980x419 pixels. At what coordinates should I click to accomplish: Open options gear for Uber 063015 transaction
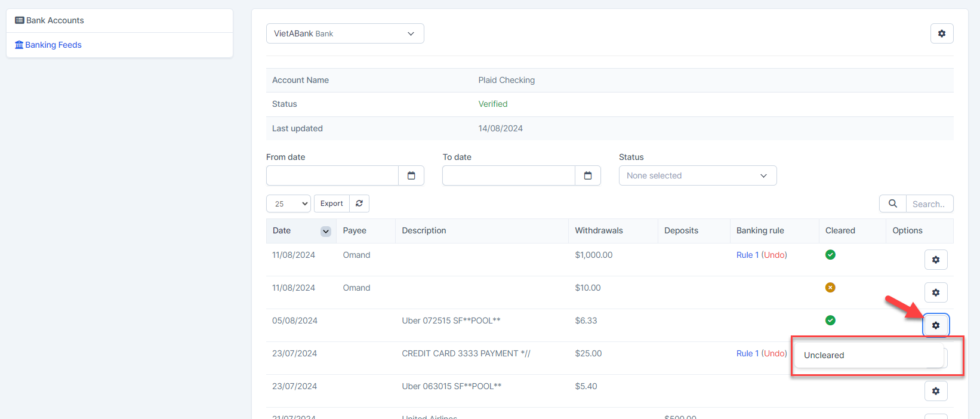pos(935,391)
